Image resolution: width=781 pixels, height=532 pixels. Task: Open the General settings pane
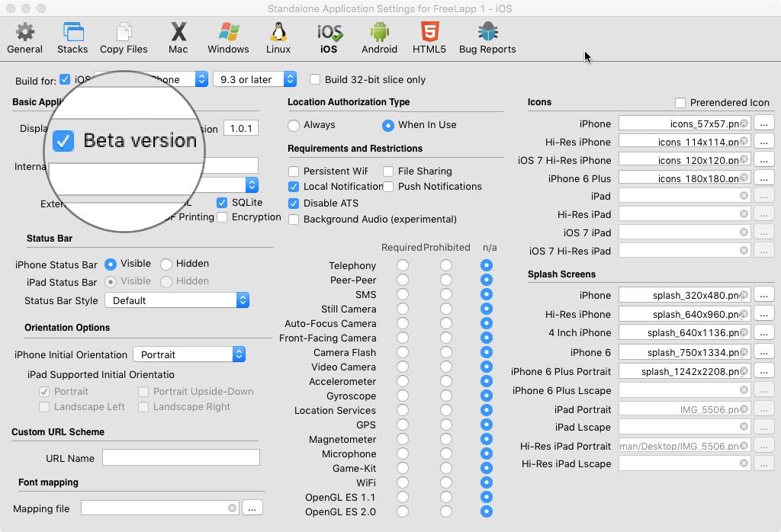point(24,38)
